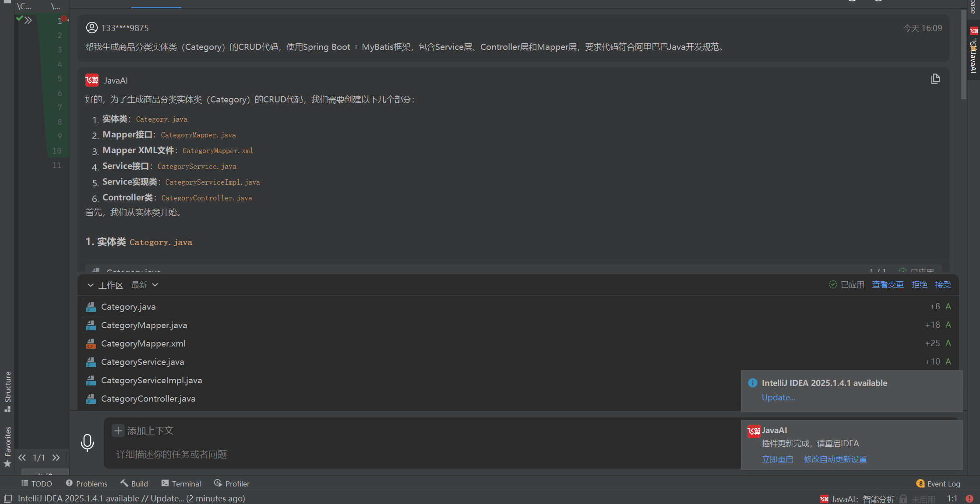Click the Update... link in IDEA notification

coord(778,397)
